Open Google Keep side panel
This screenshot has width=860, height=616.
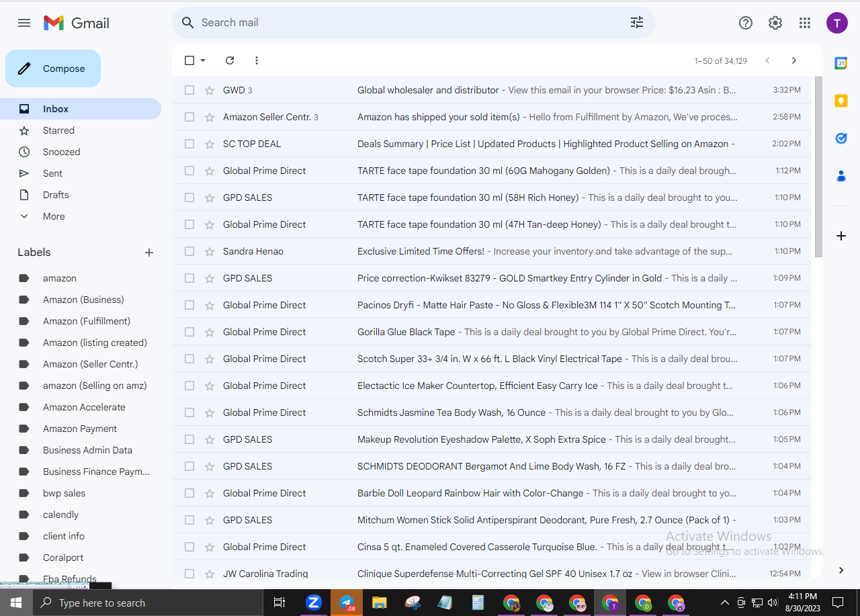point(841,101)
